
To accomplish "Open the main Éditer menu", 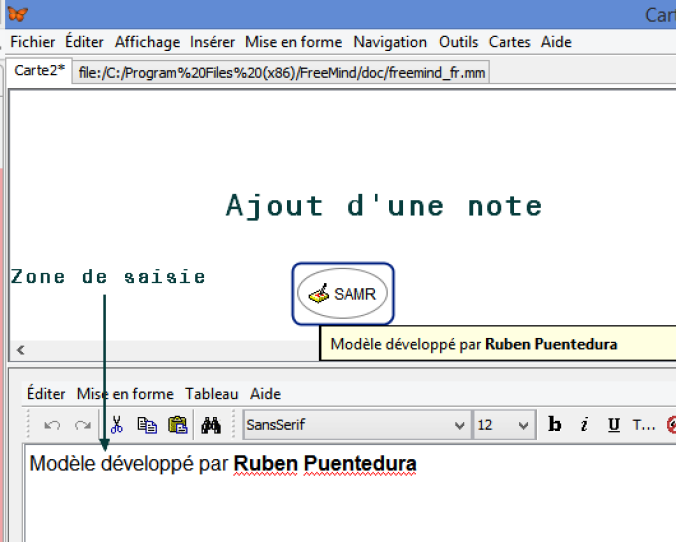I will pos(84,42).
